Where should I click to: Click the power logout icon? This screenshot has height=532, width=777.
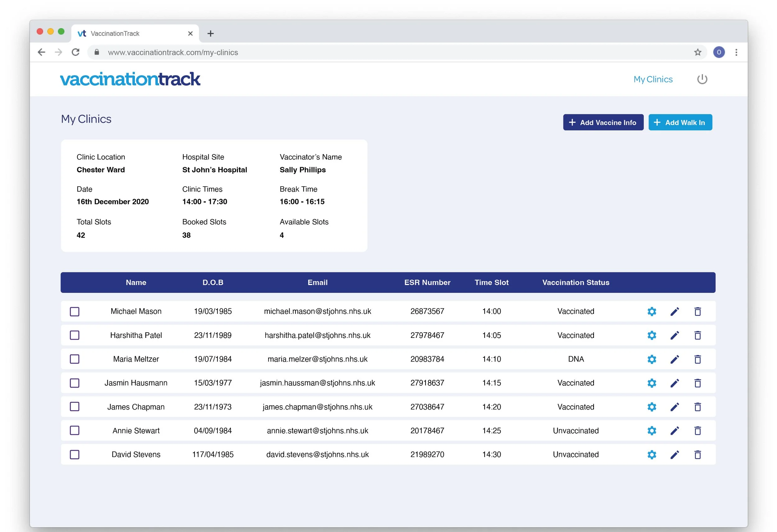click(702, 79)
